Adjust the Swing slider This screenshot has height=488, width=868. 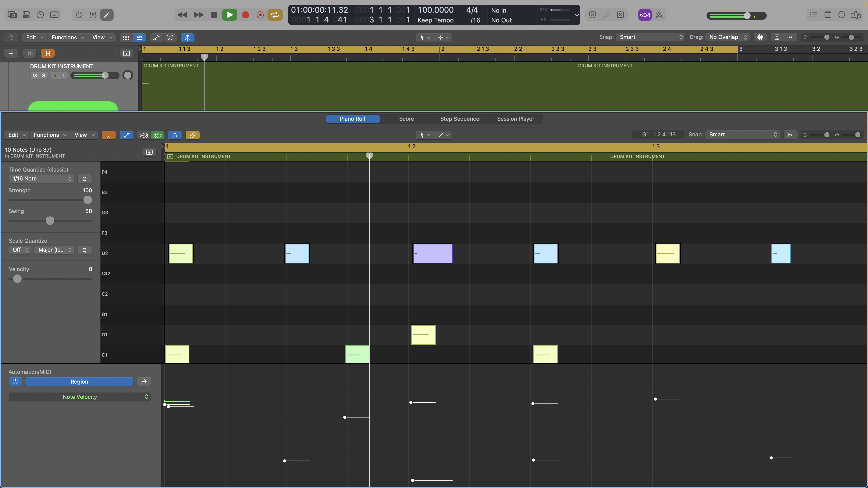tap(50, 220)
